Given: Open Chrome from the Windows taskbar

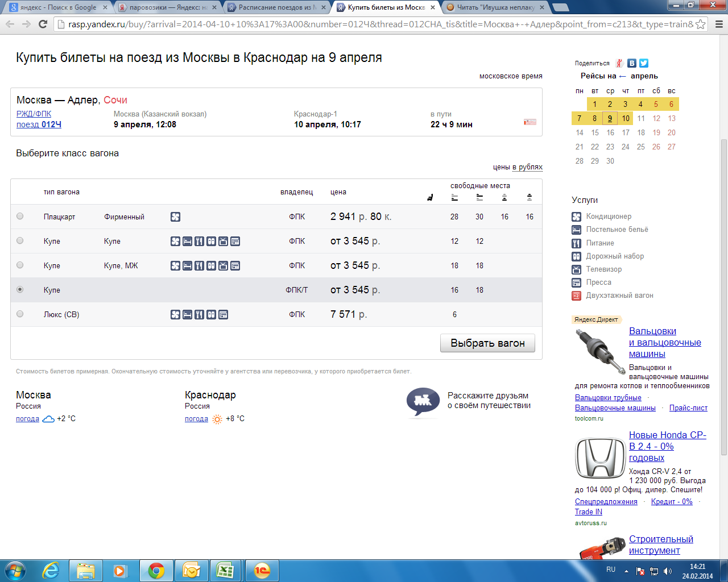Looking at the screenshot, I should pos(156,570).
